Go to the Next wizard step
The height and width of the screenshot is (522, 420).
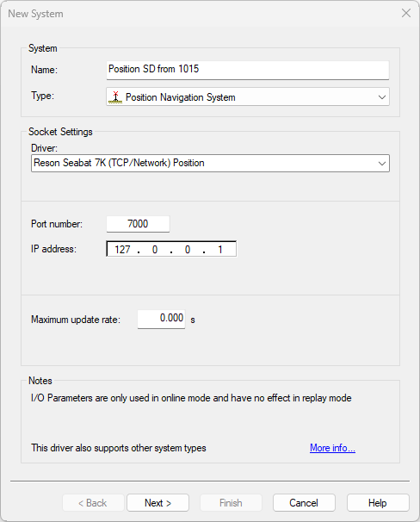pos(158,503)
